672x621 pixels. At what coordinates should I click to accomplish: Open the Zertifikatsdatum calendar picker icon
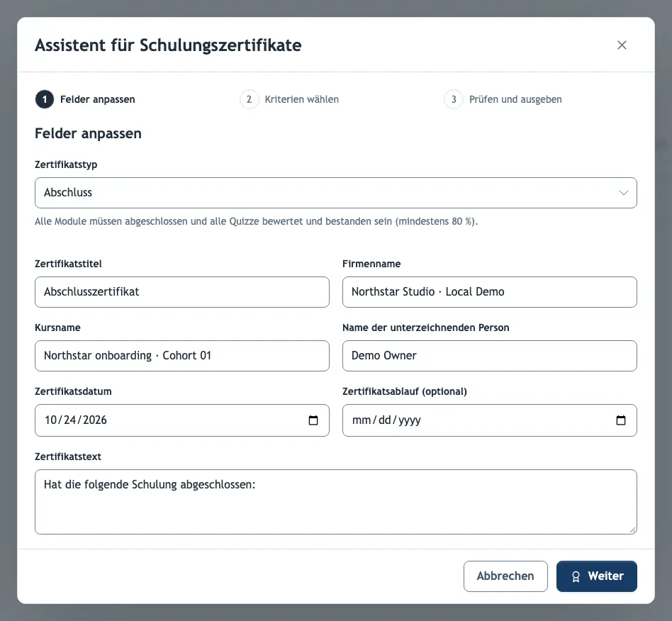(313, 420)
